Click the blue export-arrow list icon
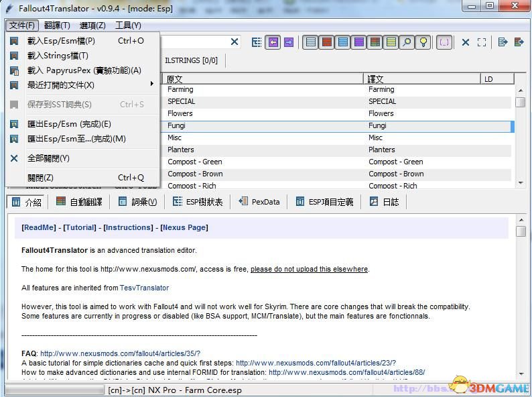532x397 pixels. [x=503, y=42]
